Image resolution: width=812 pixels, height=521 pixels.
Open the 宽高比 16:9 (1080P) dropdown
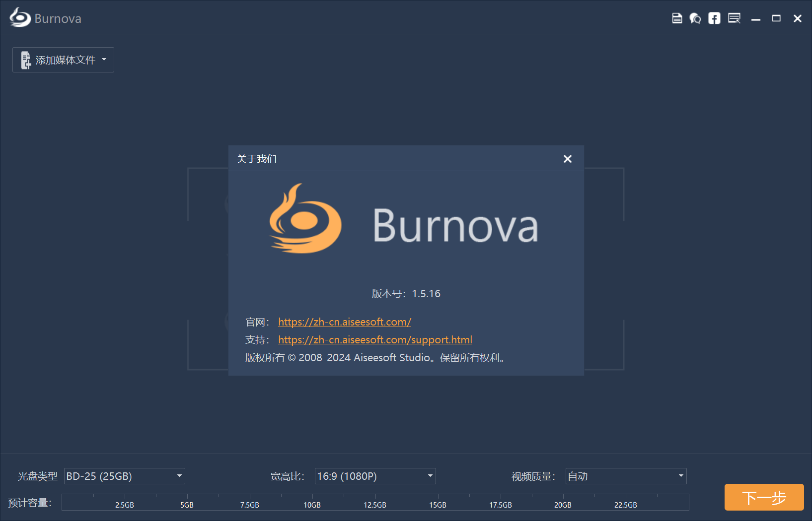375,476
